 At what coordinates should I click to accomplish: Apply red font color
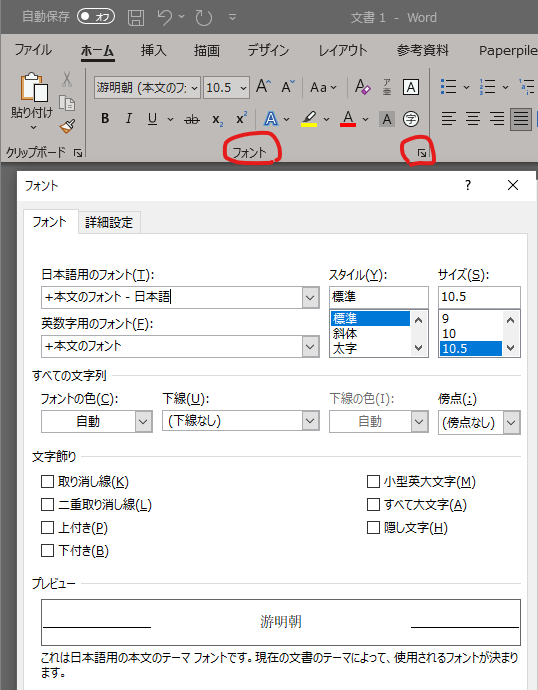348,119
